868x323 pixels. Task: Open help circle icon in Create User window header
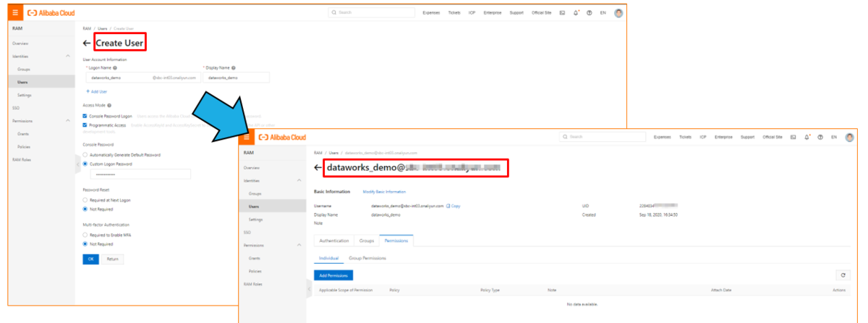(590, 13)
